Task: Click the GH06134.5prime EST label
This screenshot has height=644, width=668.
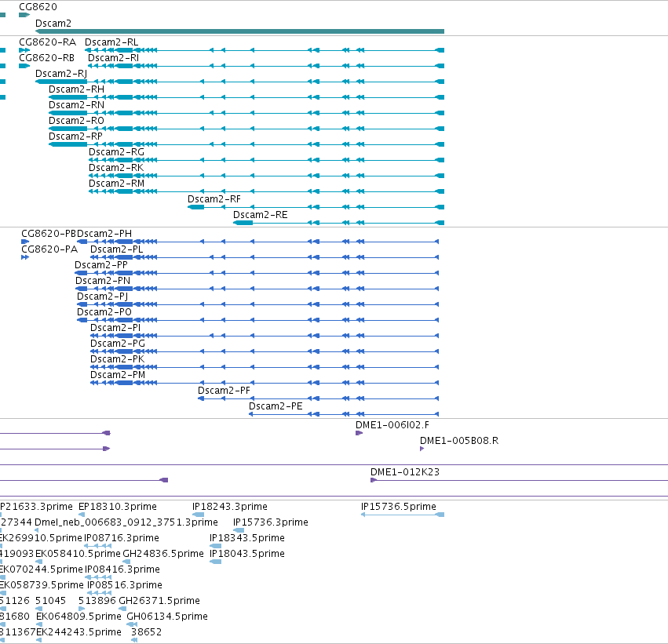Action: (167, 617)
